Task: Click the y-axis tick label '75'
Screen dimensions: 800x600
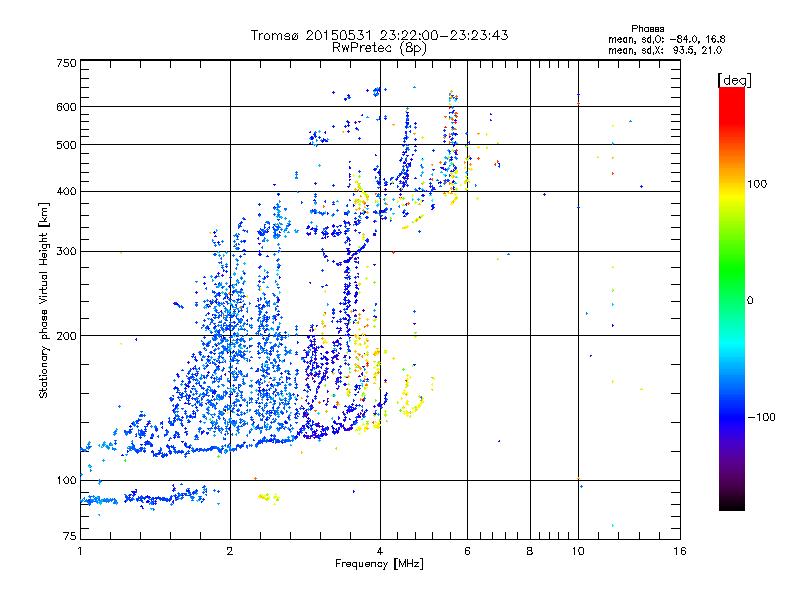Action: pos(70,536)
